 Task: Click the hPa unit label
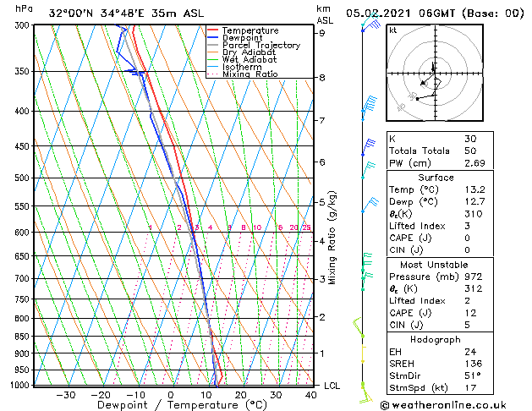(24, 8)
